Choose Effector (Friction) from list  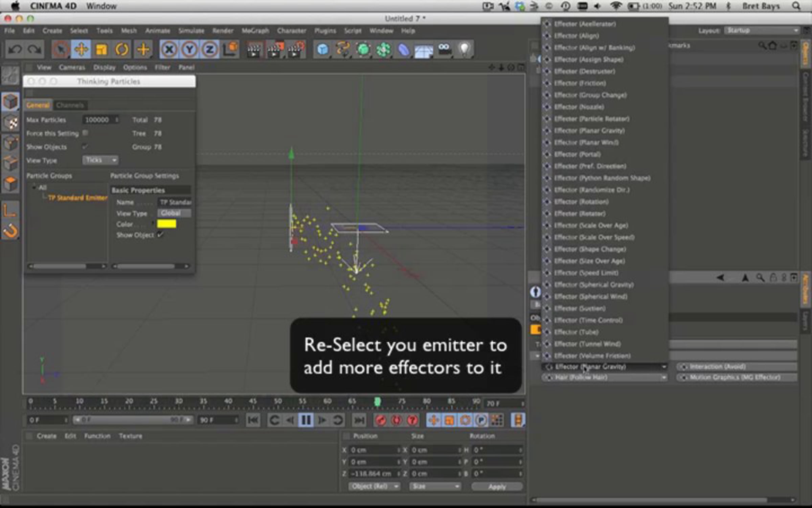[x=605, y=83]
